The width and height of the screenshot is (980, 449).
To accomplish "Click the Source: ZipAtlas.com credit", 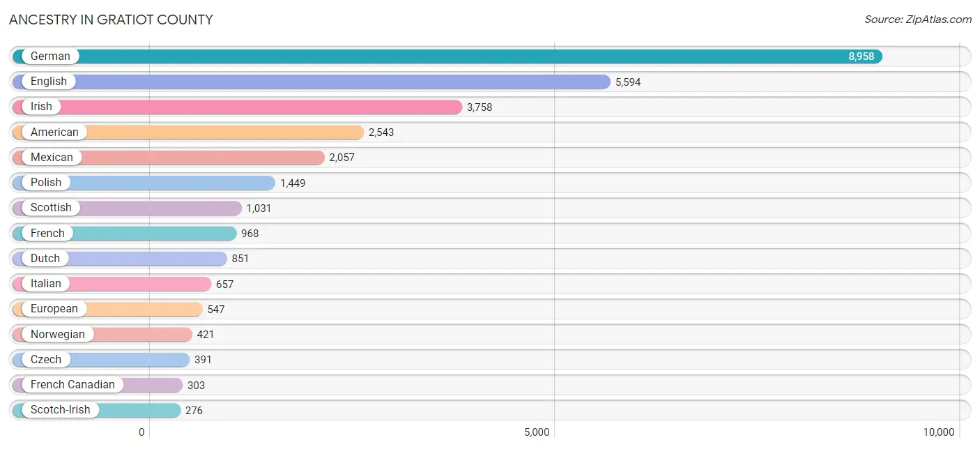I will point(918,20).
